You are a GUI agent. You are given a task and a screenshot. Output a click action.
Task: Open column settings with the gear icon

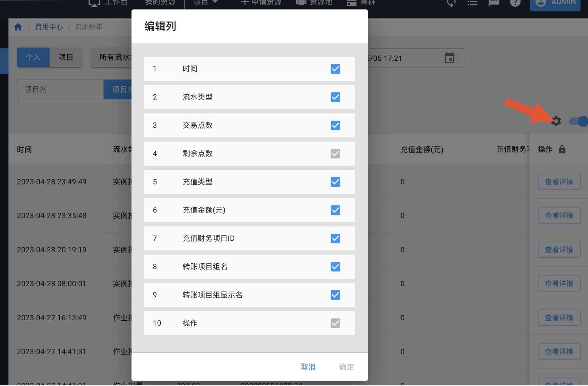(556, 121)
